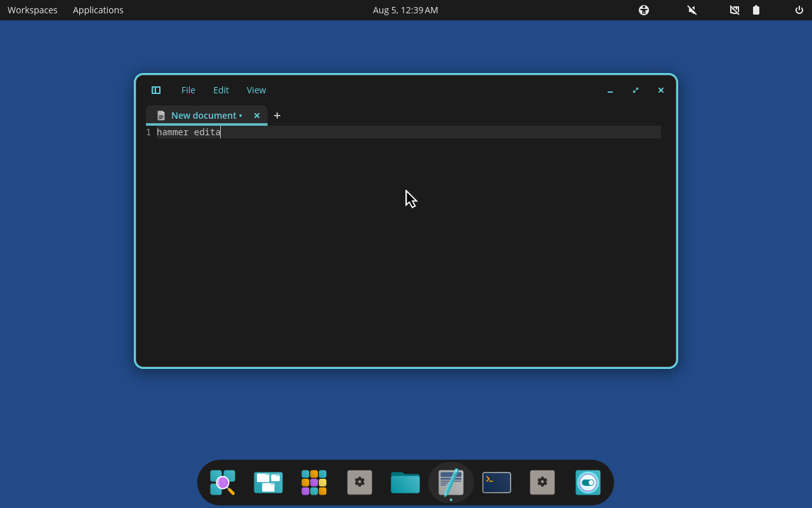Click line number 1 in the gutter
This screenshot has width=812, height=508.
(148, 132)
